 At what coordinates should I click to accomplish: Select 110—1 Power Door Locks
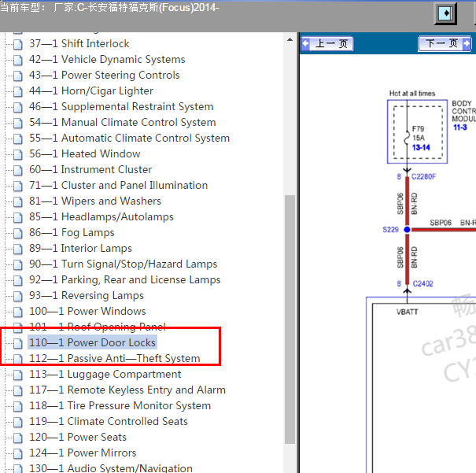[92, 343]
